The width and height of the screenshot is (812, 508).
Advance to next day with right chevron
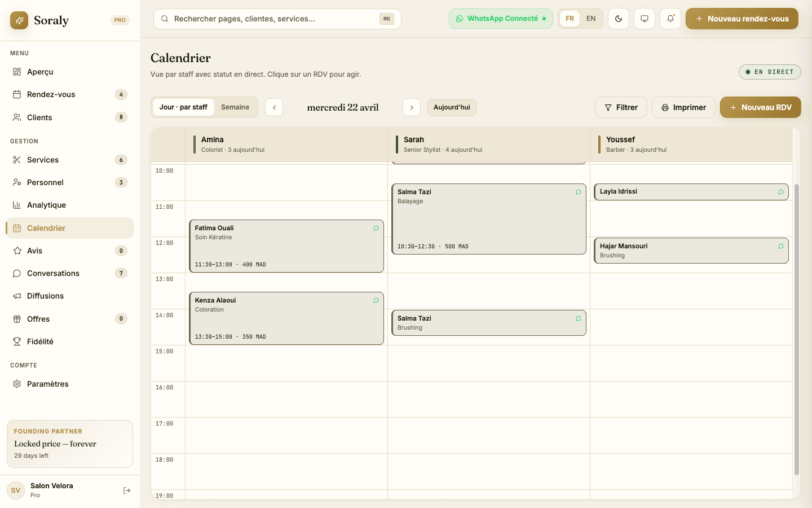coord(412,107)
